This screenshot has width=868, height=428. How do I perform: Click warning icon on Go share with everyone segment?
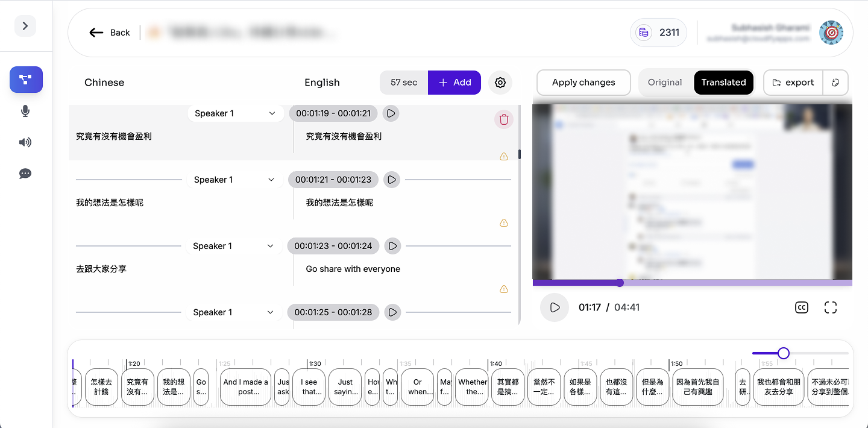coord(504,289)
